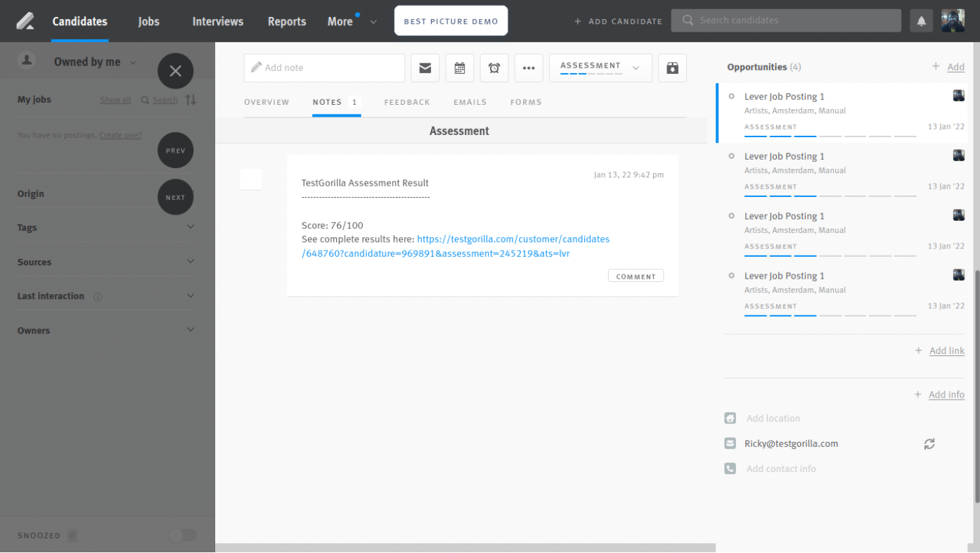The image size is (980, 553).
Task: Click the Add link option
Action: (946, 350)
